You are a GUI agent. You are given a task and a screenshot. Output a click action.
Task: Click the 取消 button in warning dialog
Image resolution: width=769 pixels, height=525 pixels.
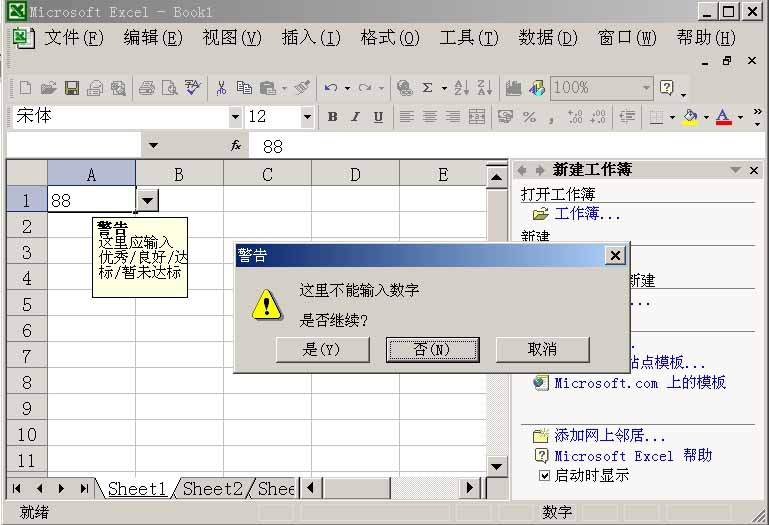click(541, 349)
